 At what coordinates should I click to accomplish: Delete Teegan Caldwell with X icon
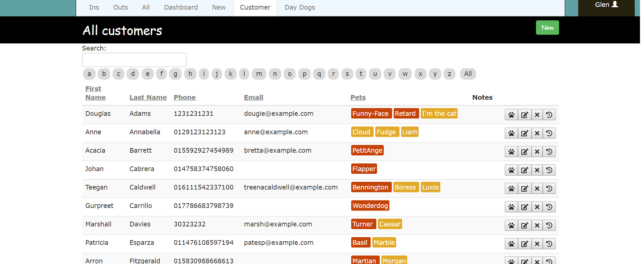click(537, 189)
